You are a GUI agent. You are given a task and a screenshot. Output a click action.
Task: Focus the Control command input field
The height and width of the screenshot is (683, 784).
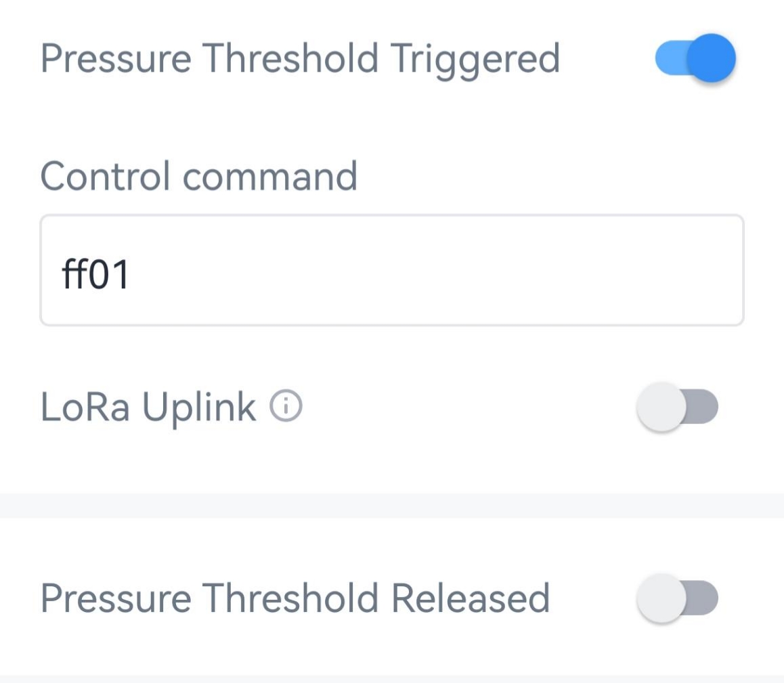[x=391, y=270]
